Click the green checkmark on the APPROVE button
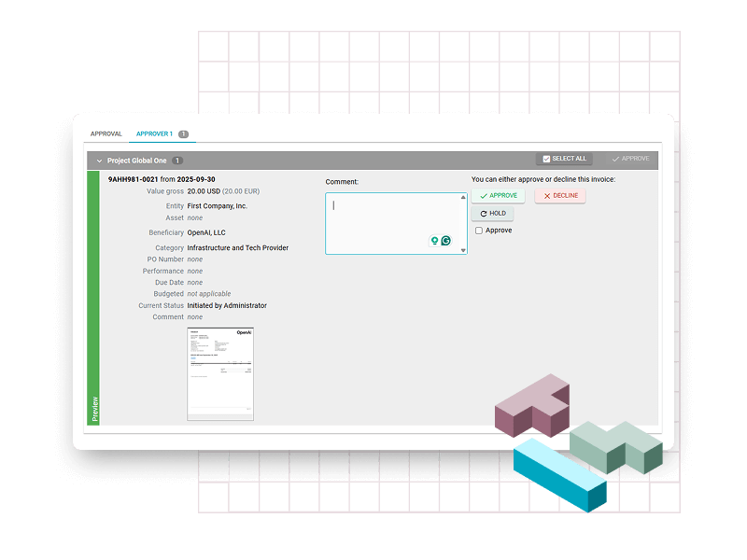This screenshot has height=560, width=747. point(484,196)
